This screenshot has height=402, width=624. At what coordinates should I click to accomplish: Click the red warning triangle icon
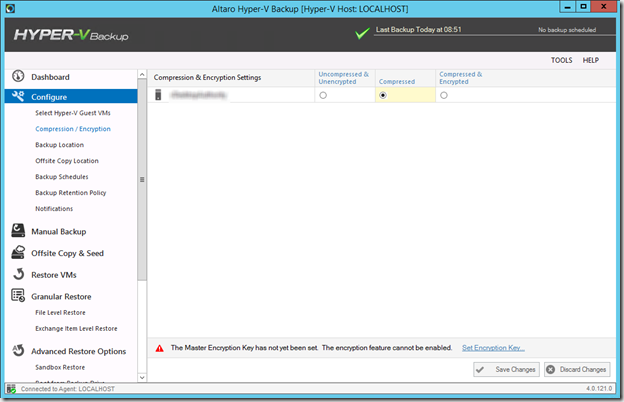[x=160, y=348]
